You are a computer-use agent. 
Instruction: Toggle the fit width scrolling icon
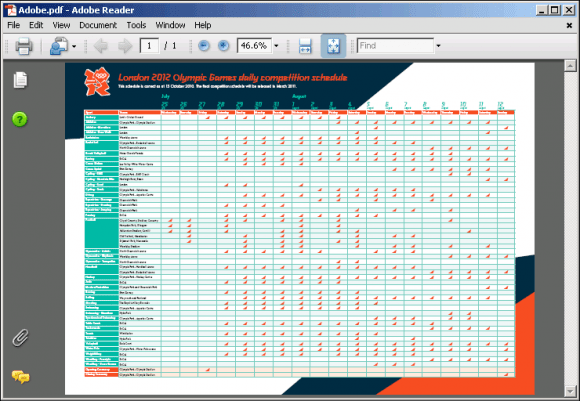305,46
